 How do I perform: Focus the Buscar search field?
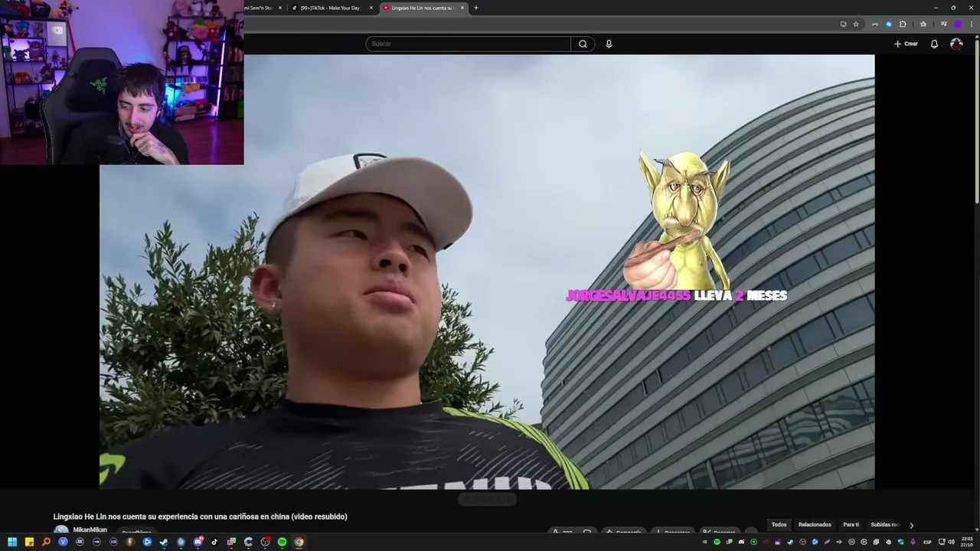click(x=468, y=44)
